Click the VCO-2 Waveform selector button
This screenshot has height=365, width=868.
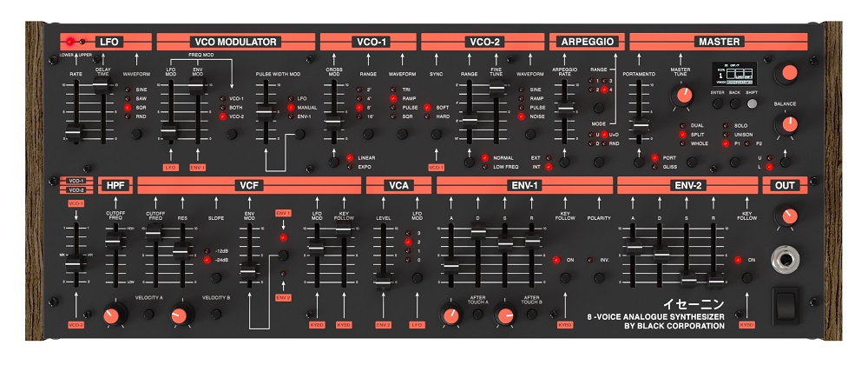pos(530,134)
